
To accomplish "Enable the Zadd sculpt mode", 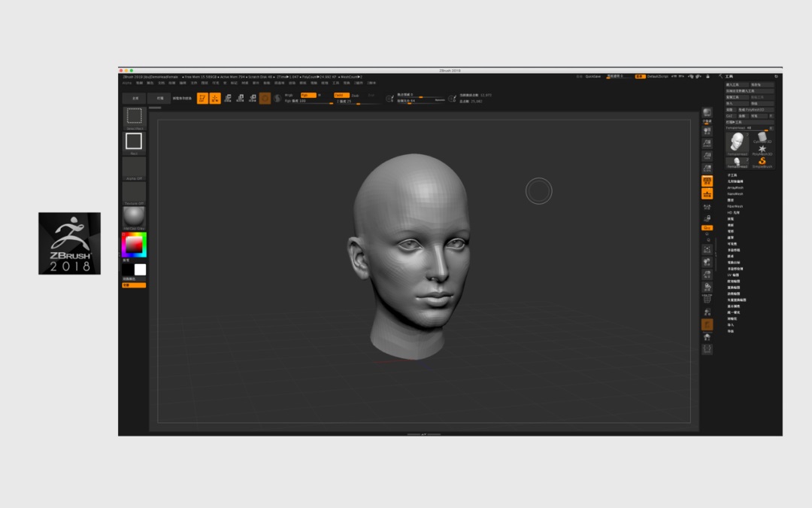I will tap(341, 95).
